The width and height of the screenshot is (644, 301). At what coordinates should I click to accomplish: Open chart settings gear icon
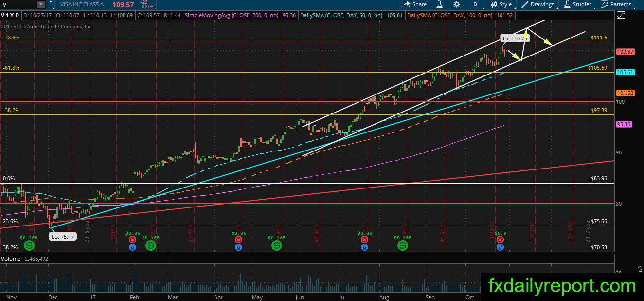tap(456, 4)
